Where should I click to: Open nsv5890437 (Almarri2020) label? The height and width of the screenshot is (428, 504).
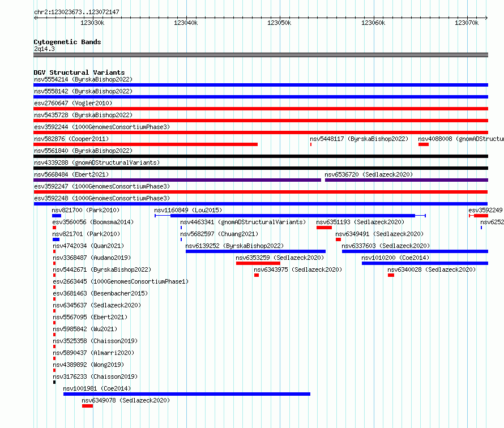[93, 353]
